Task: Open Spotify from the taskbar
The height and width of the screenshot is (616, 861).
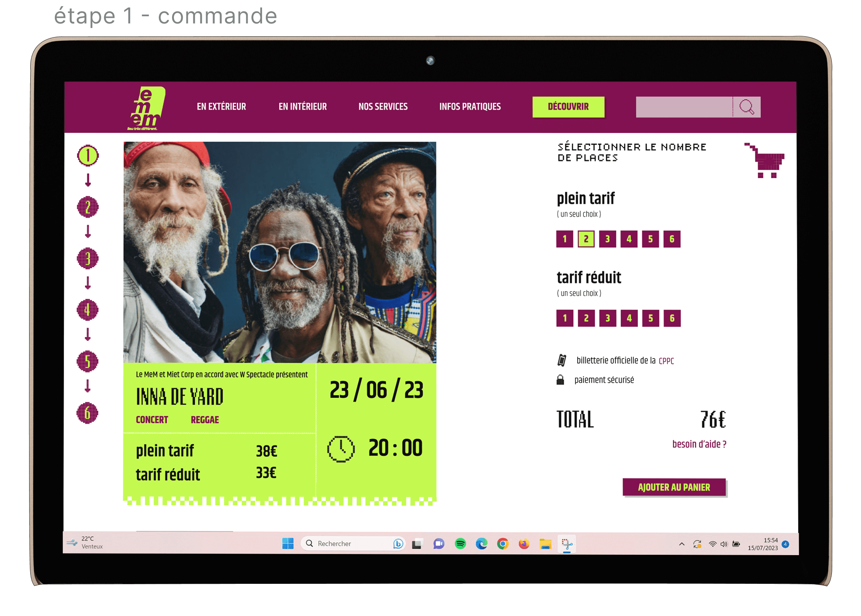Action: pos(460,543)
